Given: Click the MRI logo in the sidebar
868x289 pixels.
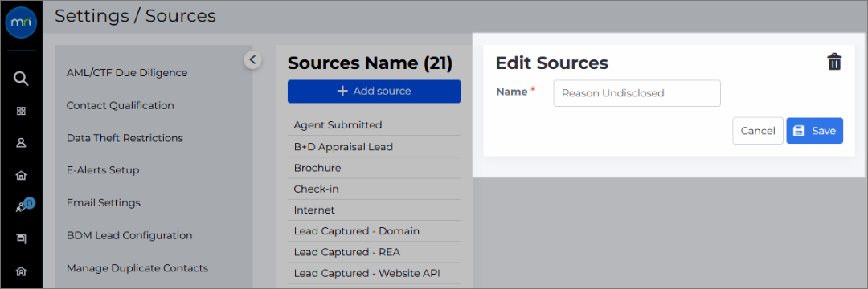Looking at the screenshot, I should coord(21,23).
